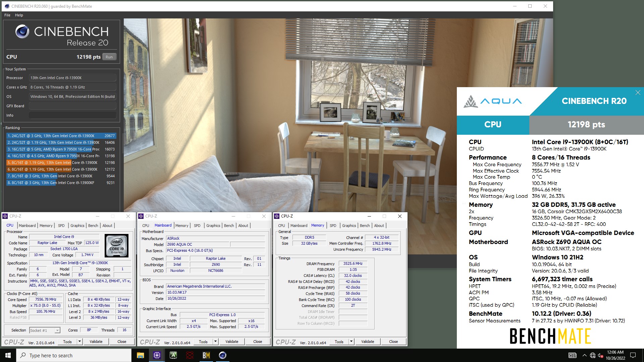
Task: Select ranking entry with score 16073
Action: click(61, 149)
